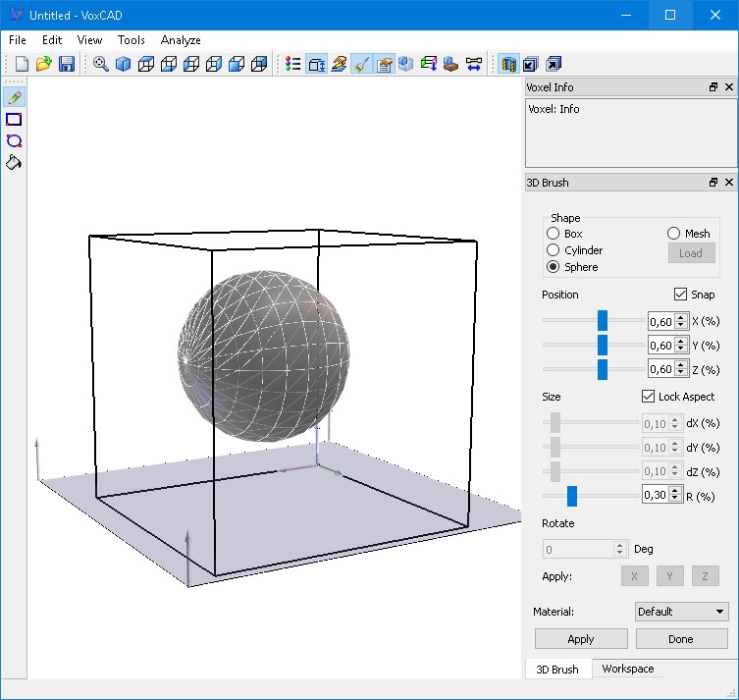Click the Done button
The height and width of the screenshot is (700, 739).
[x=681, y=639]
